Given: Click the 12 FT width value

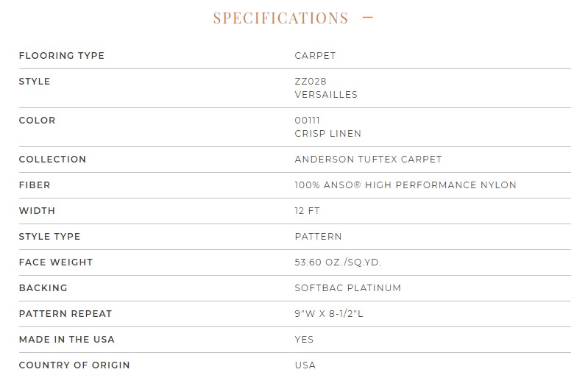Looking at the screenshot, I should pyautogui.click(x=307, y=211).
